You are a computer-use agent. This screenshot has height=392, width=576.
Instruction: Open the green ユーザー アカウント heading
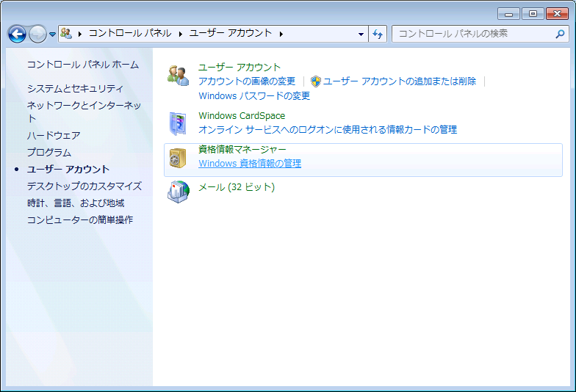[240, 68]
